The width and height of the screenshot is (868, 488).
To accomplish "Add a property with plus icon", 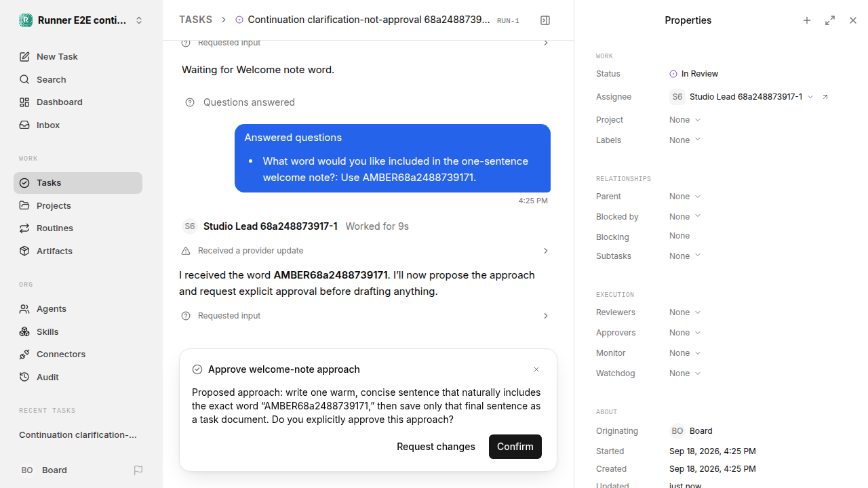I will [x=807, y=20].
